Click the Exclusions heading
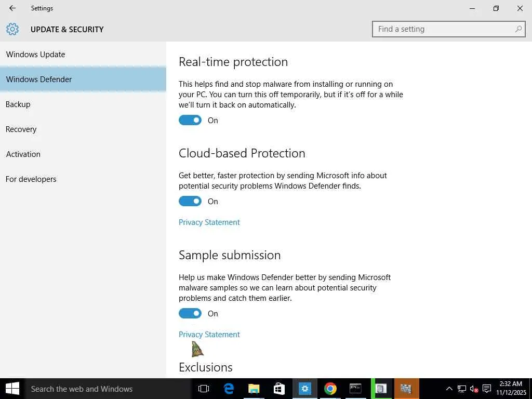532x399 pixels. (206, 367)
